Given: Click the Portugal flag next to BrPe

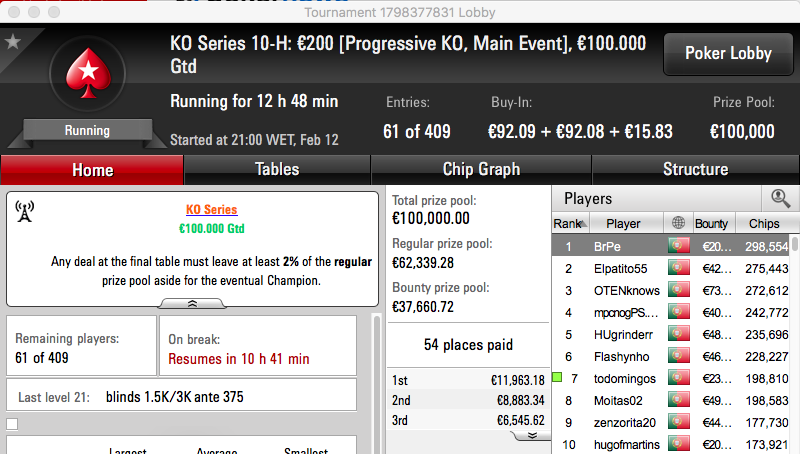Looking at the screenshot, I should 679,246.
